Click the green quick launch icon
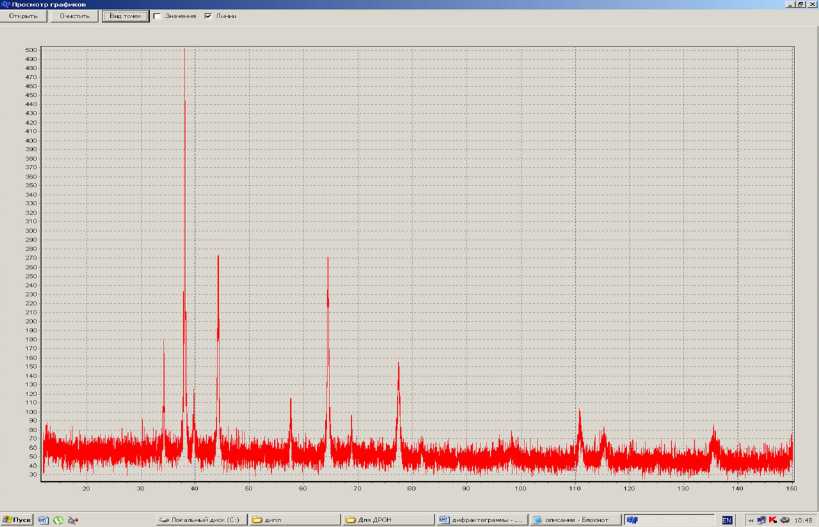Viewport: 819px width, 527px height. 58,520
